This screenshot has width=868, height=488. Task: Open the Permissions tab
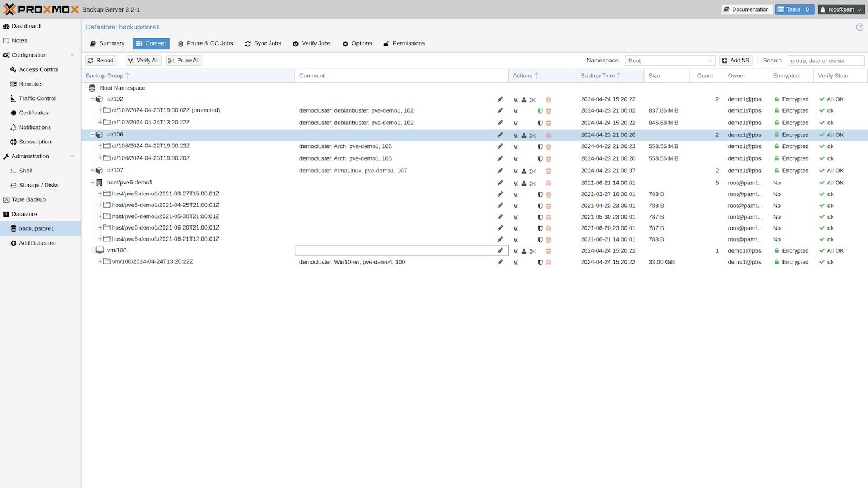[404, 43]
